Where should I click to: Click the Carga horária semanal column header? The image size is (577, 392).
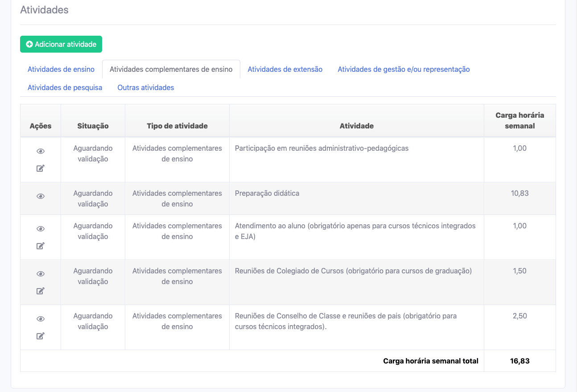click(519, 120)
